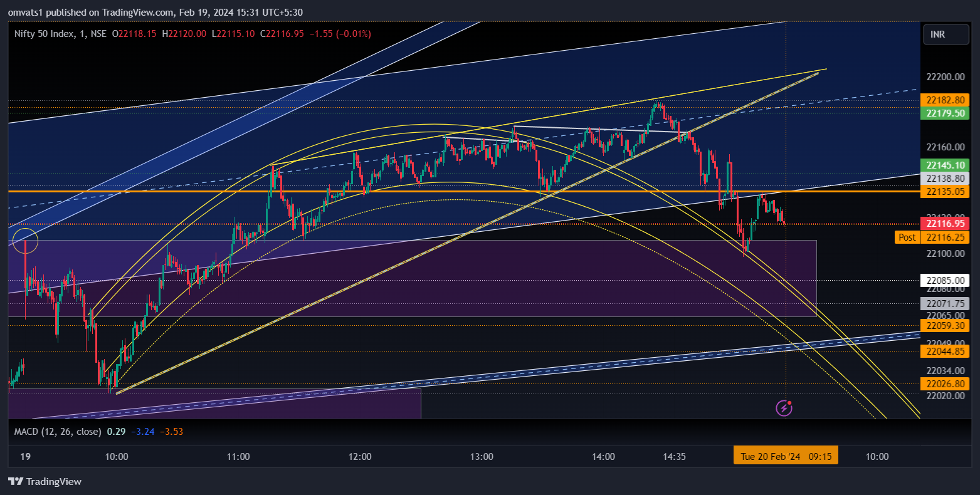Viewport: 980px width, 495px height.
Task: Click the highlighted Tue 20 Feb '24 09:15 label
Action: point(786,457)
